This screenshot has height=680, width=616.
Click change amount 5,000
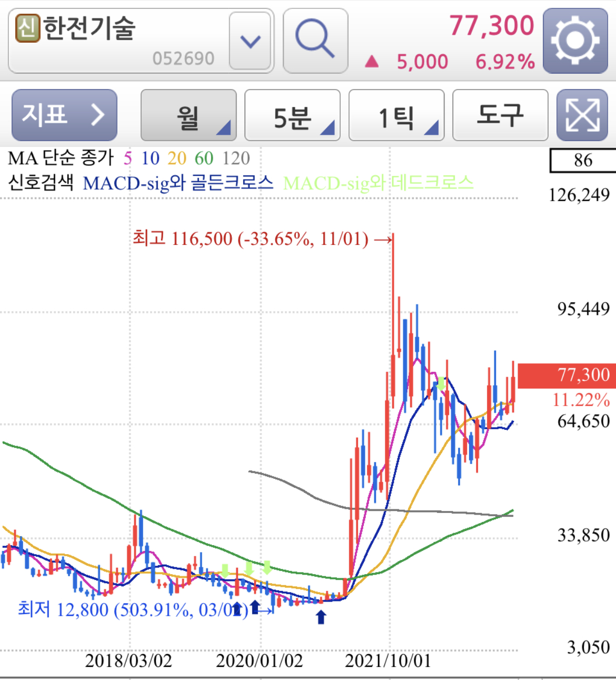tap(422, 62)
